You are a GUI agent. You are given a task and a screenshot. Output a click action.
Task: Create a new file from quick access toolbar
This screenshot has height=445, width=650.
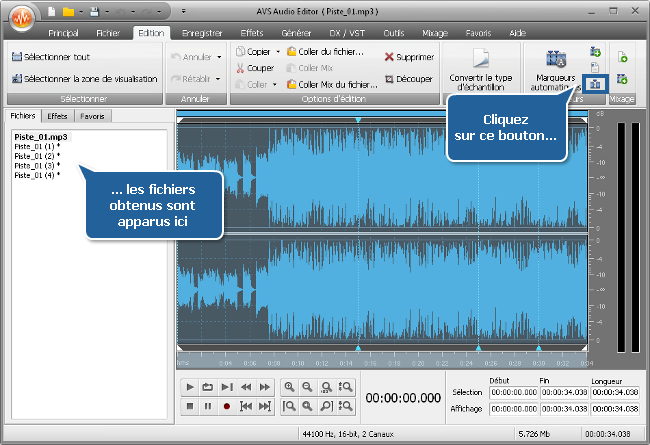tap(51, 12)
